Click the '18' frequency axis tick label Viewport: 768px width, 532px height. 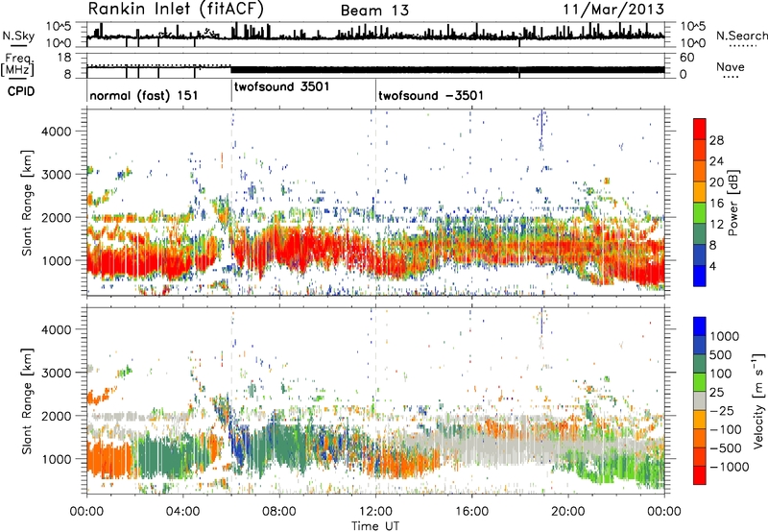pos(64,58)
